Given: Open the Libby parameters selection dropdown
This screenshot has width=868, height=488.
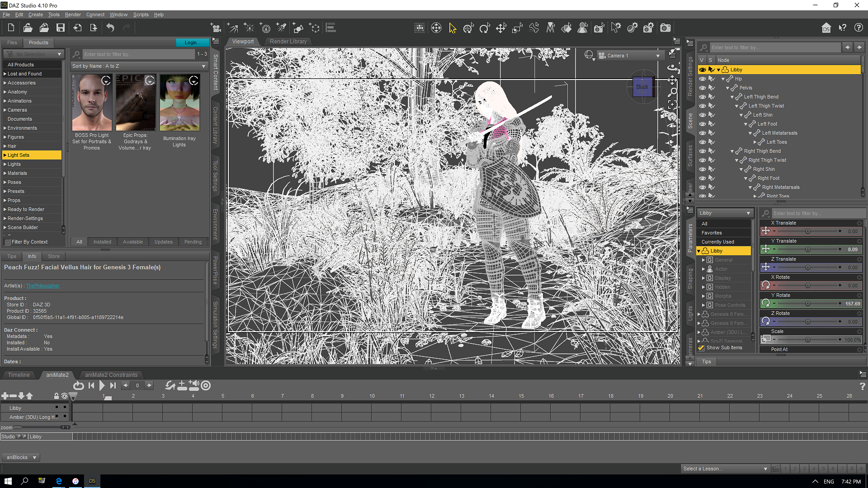Looking at the screenshot, I should 725,213.
